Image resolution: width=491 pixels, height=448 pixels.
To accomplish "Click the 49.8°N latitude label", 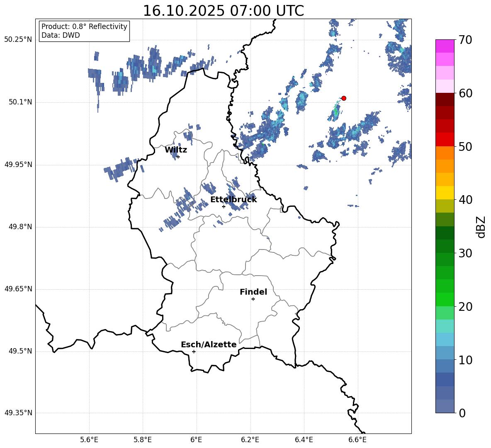I will click(20, 227).
